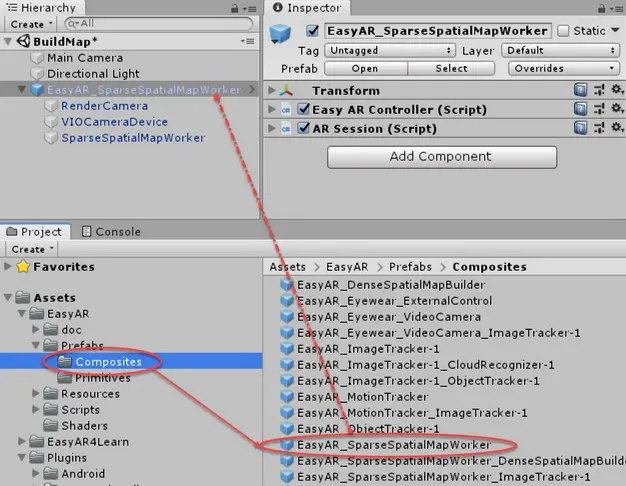Open AR Session preset selector icon
This screenshot has width=626, height=486.
coord(599,128)
